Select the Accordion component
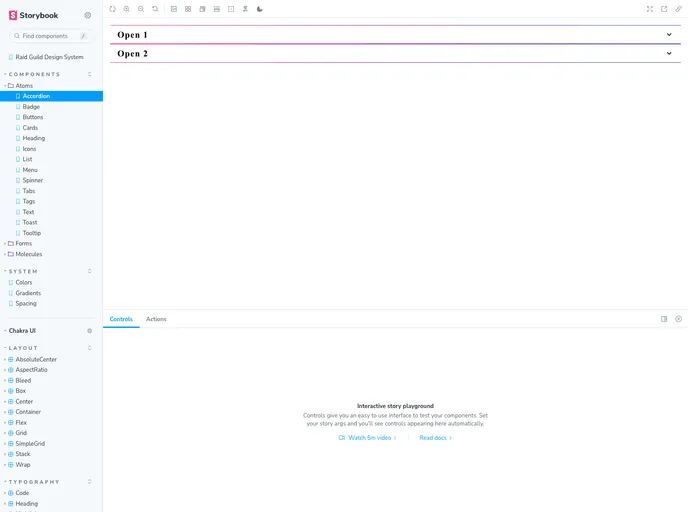Viewport: 688px width, 512px height. pos(51,96)
